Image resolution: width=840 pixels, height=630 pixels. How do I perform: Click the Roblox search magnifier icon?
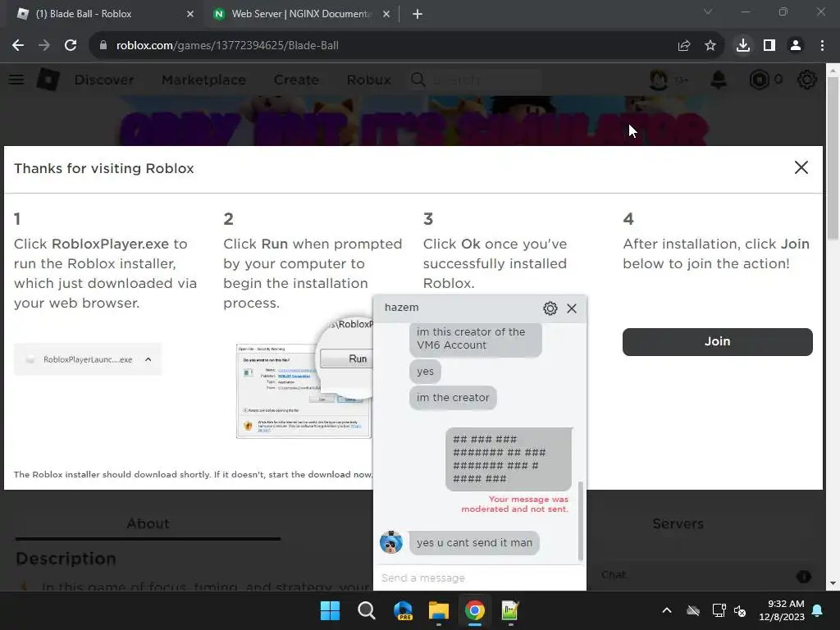point(418,80)
